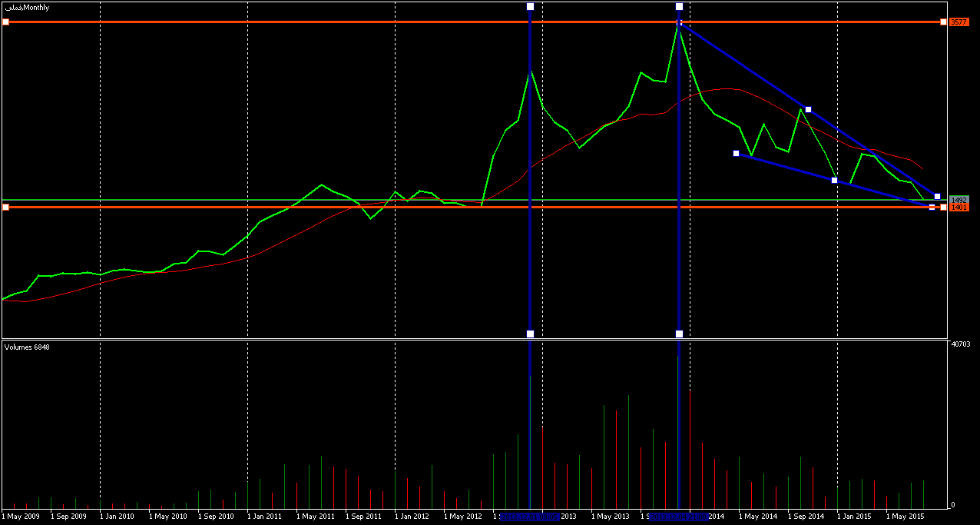This screenshot has width=980, height=525.
Task: Click the Volumes 6848 indicator label
Action: pos(27,347)
